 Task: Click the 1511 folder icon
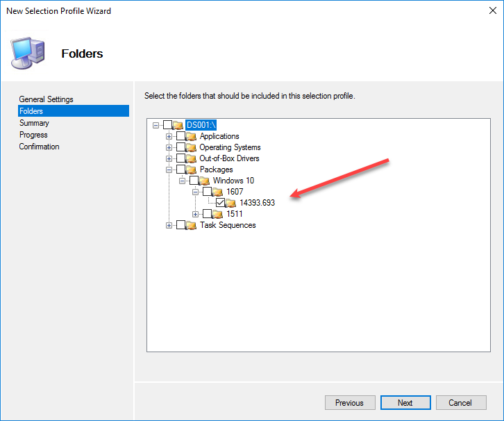[218, 214]
